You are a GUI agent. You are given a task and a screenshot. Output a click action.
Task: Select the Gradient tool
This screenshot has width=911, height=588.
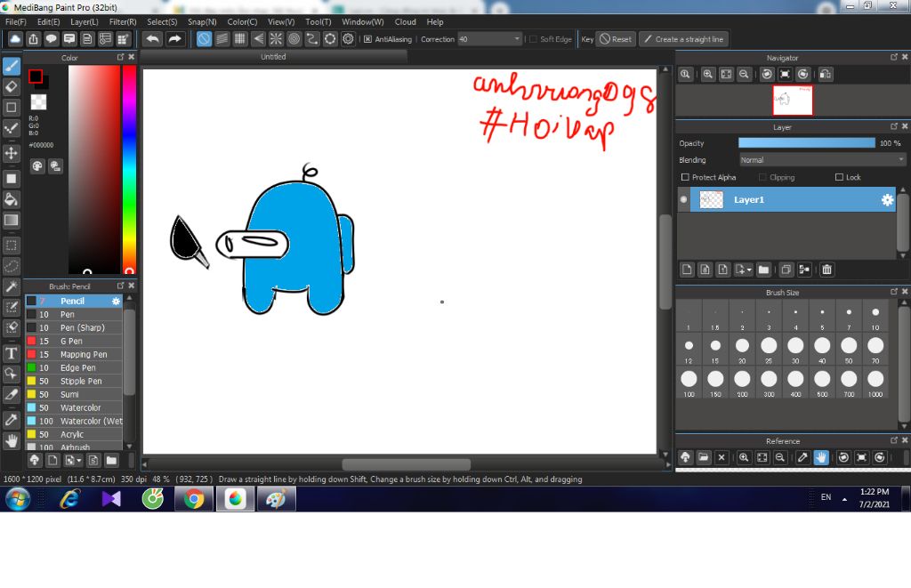click(x=11, y=221)
